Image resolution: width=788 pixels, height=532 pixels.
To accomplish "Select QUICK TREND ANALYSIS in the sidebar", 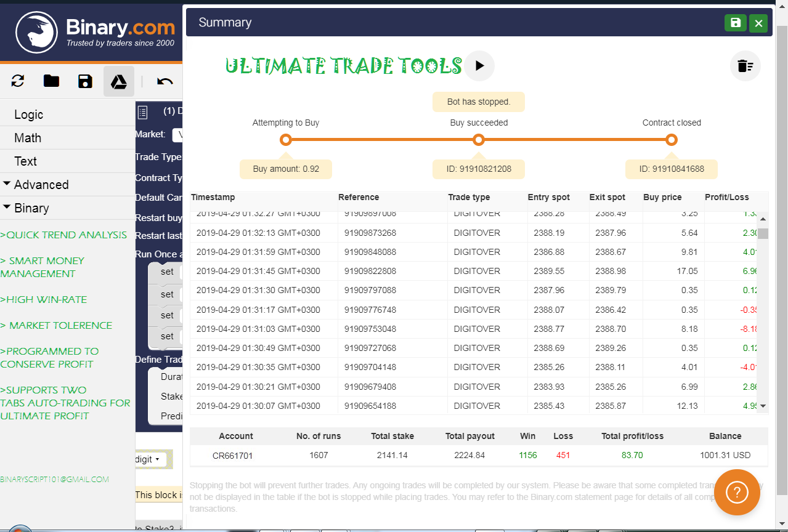I will (64, 235).
